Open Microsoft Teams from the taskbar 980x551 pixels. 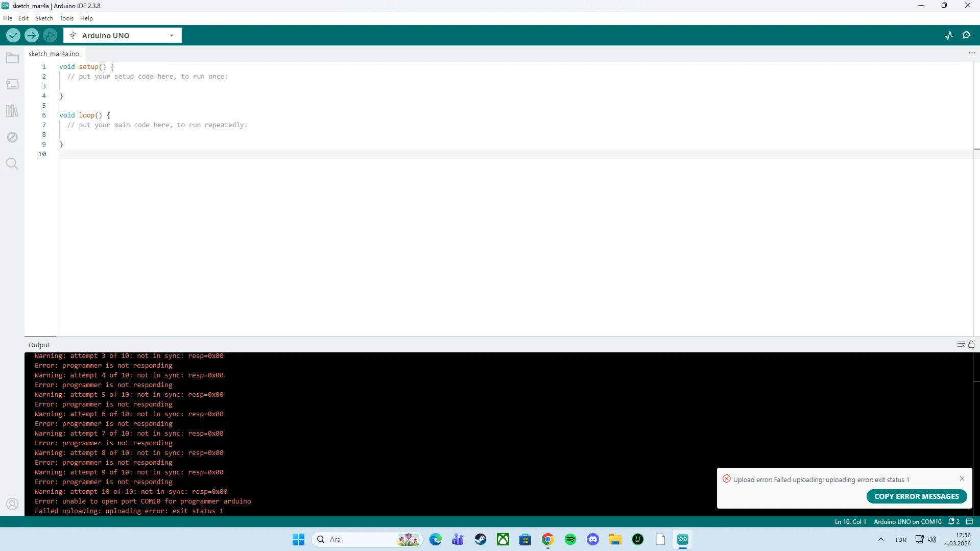point(458,539)
